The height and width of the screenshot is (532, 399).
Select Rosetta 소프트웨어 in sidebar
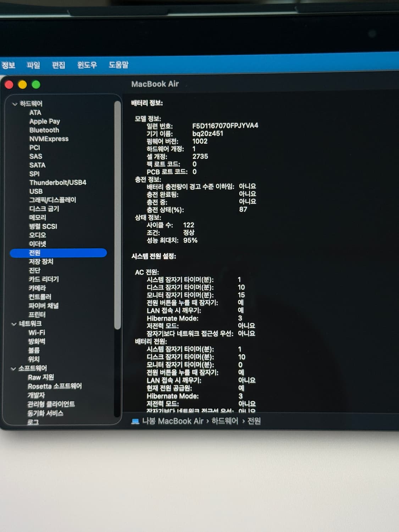pyautogui.click(x=55, y=386)
